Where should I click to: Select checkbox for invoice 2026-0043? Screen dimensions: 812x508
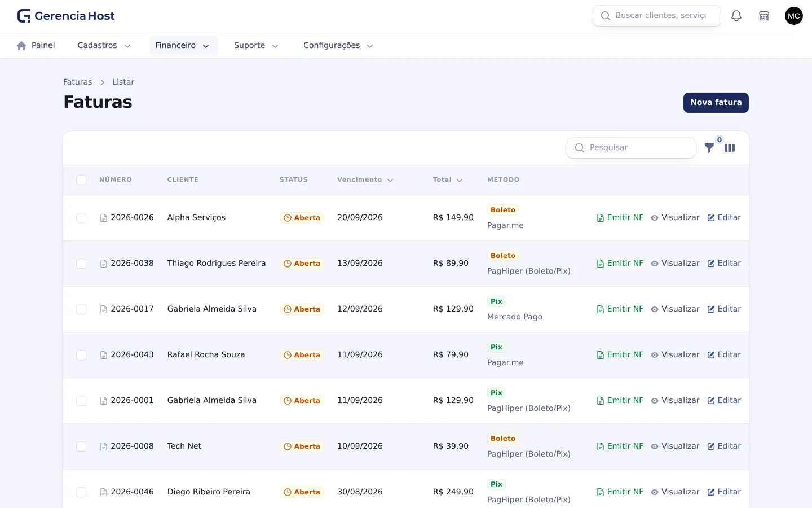click(81, 355)
